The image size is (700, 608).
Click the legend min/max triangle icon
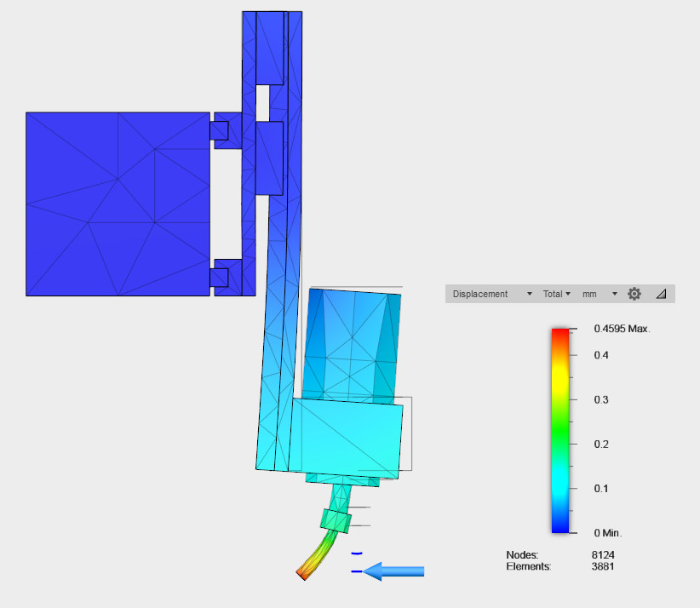pos(661,294)
